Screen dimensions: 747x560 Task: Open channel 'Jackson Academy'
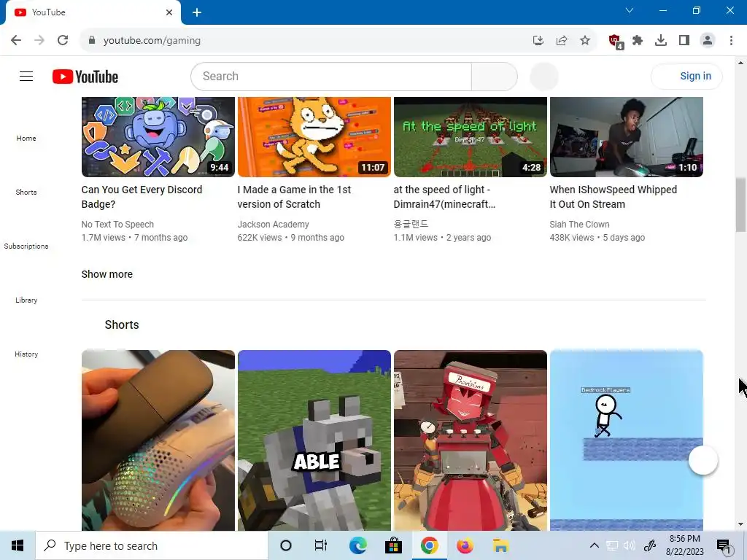click(x=274, y=225)
